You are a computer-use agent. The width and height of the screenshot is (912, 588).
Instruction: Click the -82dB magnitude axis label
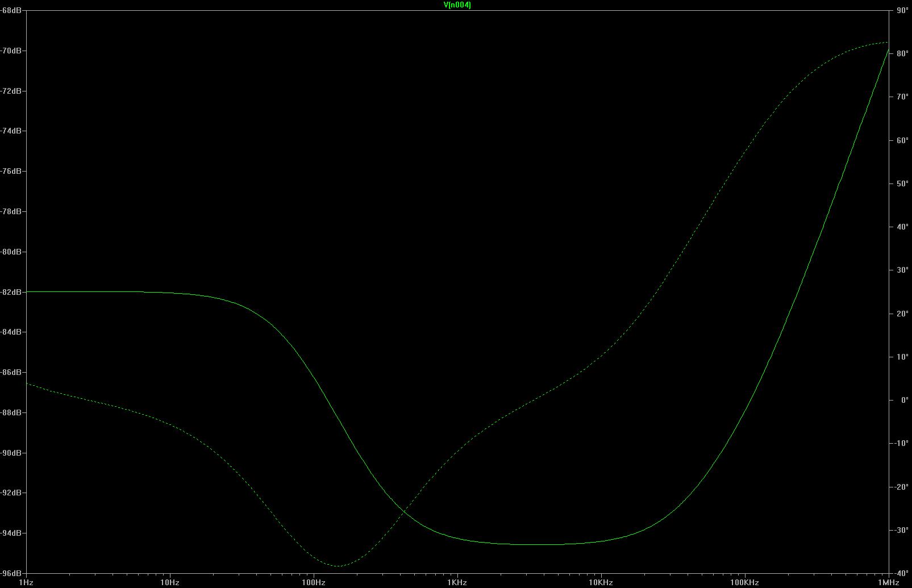(x=11, y=292)
